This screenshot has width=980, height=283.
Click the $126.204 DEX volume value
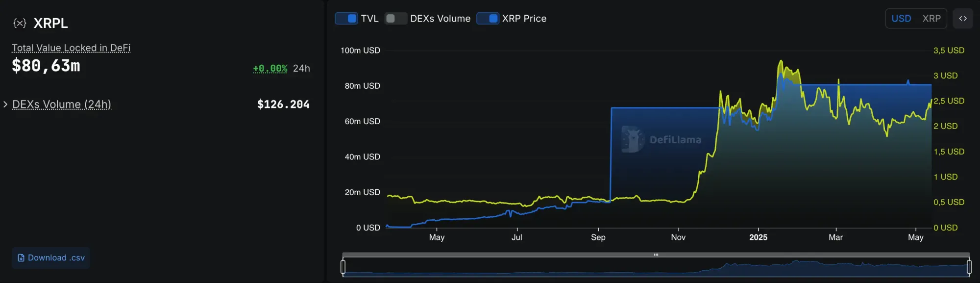283,104
